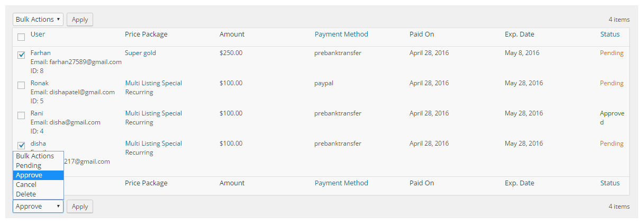This screenshot has width=644, height=224.
Task: Click the top Apply button
Action: click(x=80, y=20)
